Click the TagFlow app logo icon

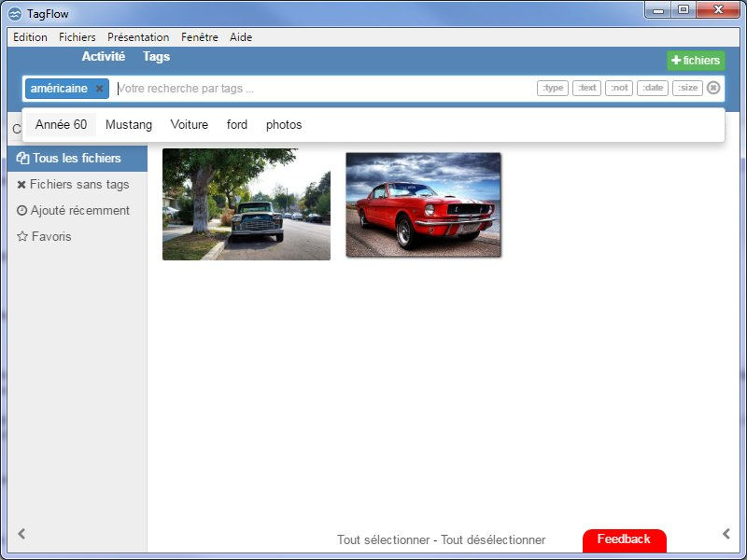click(x=15, y=14)
